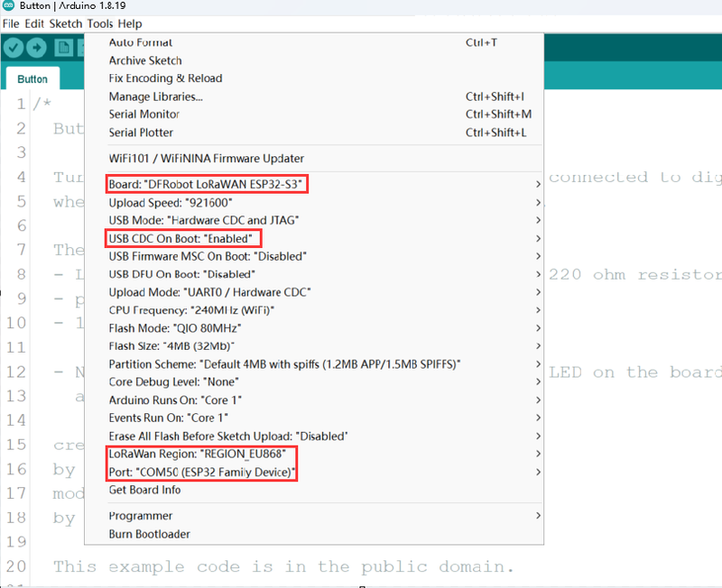This screenshot has width=722, height=588.
Task: Expand the Board submenu
Action: point(208,184)
